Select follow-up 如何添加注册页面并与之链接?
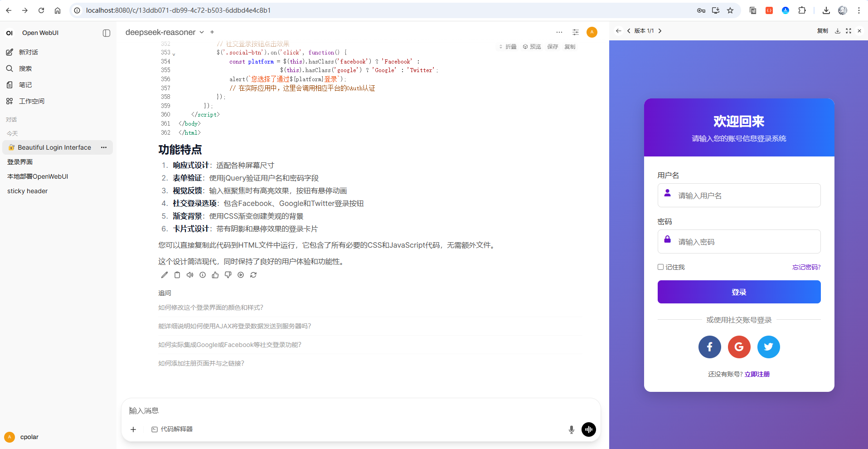Viewport: 868px width, 449px height. [x=201, y=363]
